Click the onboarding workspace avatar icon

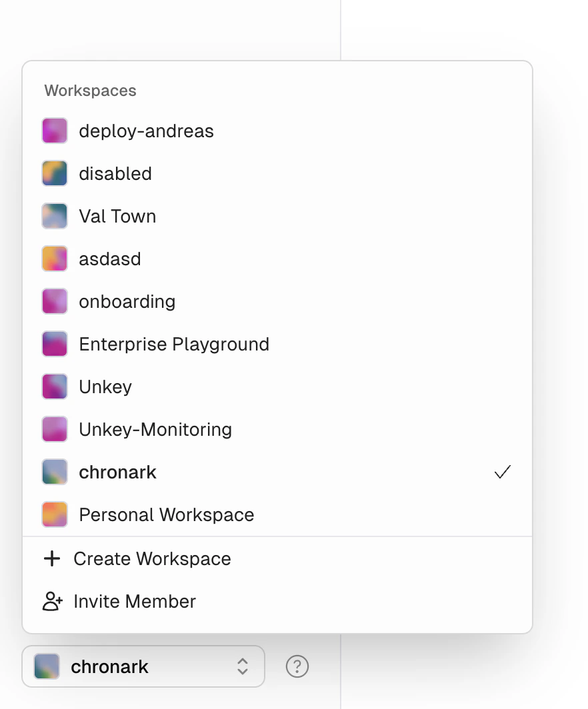pyautogui.click(x=54, y=301)
